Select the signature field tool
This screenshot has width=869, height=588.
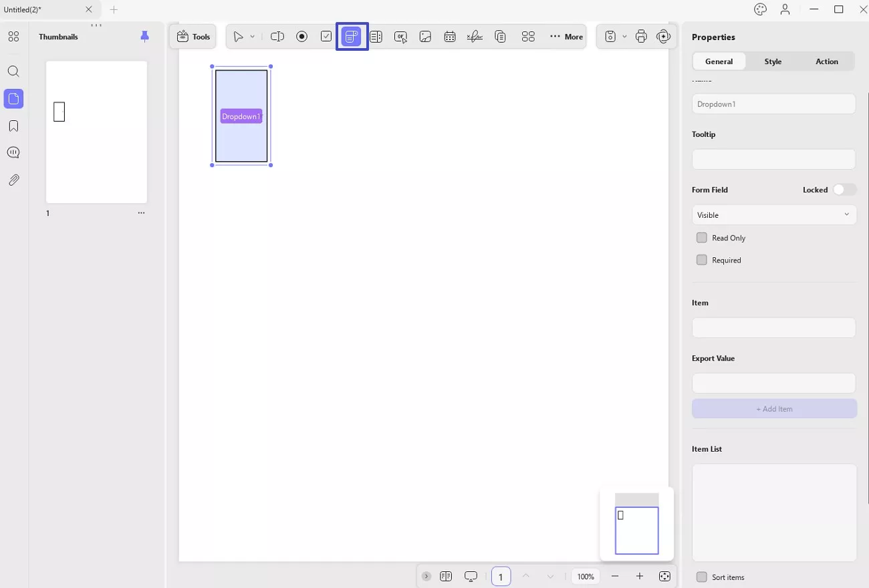[x=475, y=37]
